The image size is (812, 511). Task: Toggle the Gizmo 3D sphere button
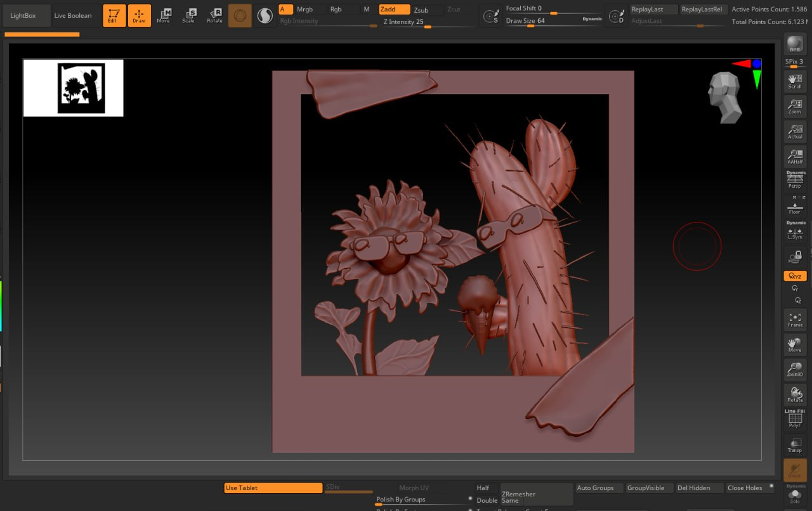[x=240, y=15]
